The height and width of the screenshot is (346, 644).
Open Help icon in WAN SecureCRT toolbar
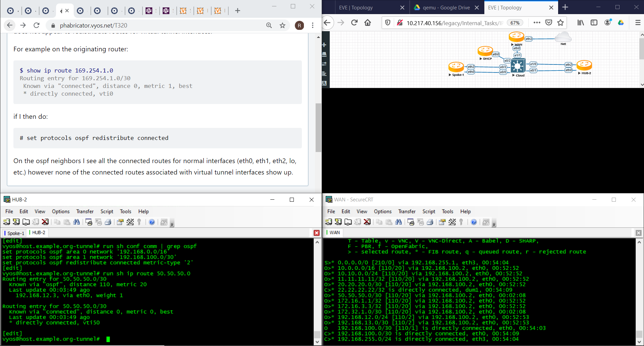474,222
